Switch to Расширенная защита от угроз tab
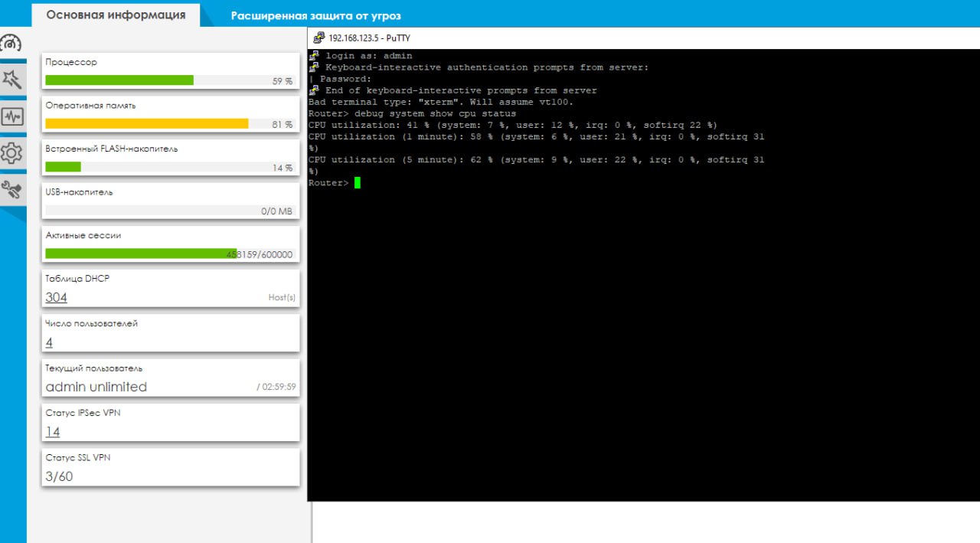Image resolution: width=980 pixels, height=543 pixels. coord(315,16)
